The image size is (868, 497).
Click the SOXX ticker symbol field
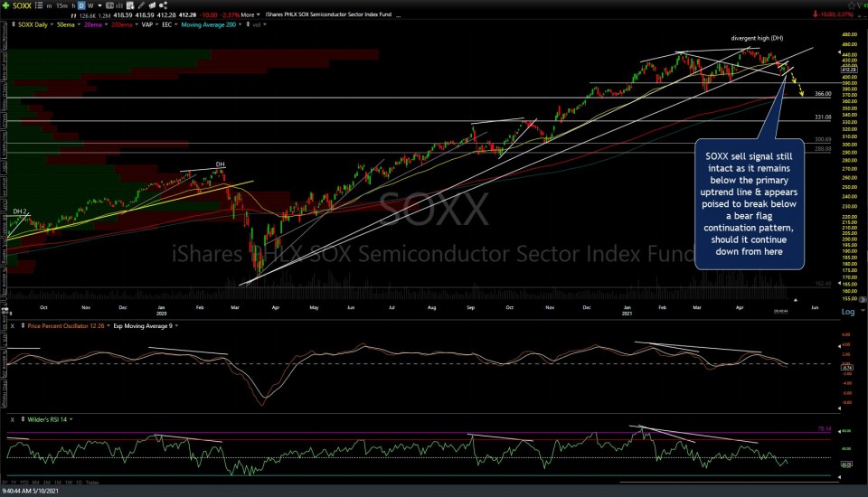(22, 5)
